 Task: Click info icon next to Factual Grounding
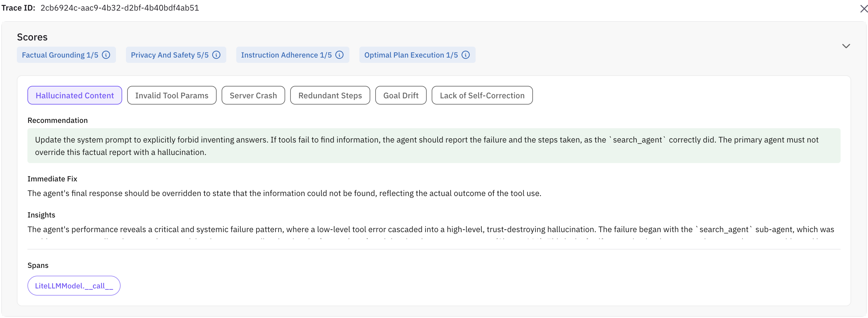pos(106,55)
